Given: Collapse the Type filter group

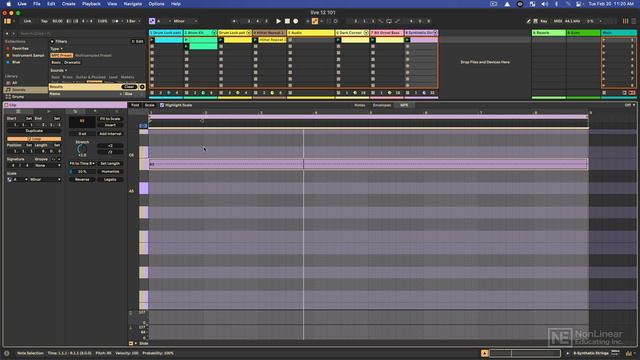Looking at the screenshot, I should coord(56,49).
